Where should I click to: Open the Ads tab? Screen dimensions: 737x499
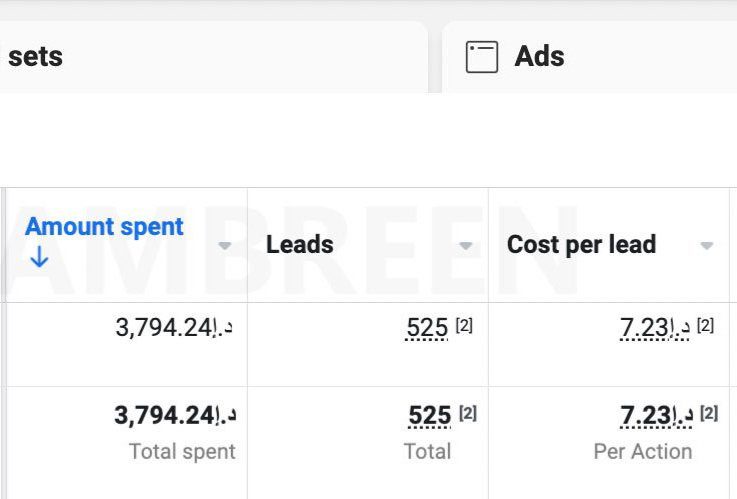coord(539,57)
